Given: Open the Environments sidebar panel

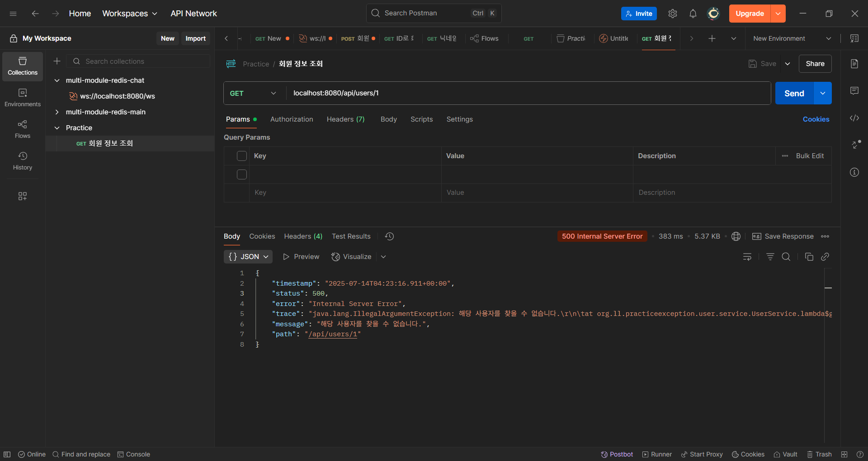Looking at the screenshot, I should [23, 98].
